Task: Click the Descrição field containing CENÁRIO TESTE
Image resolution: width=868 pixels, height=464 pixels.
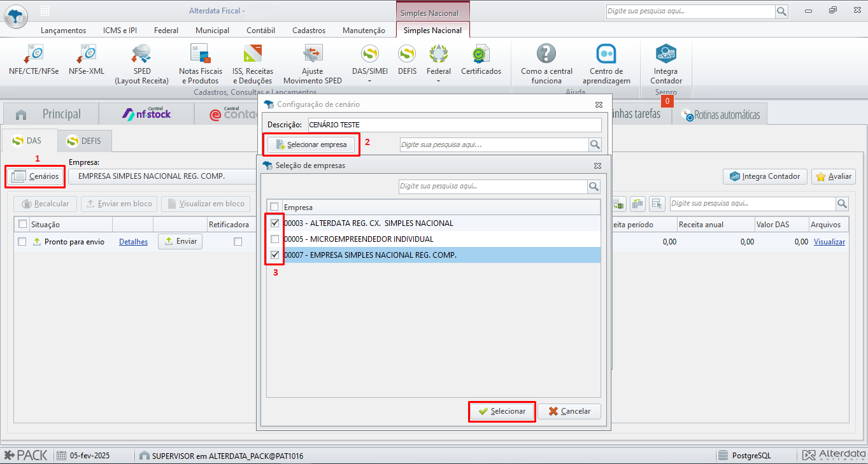Action: 455,125
